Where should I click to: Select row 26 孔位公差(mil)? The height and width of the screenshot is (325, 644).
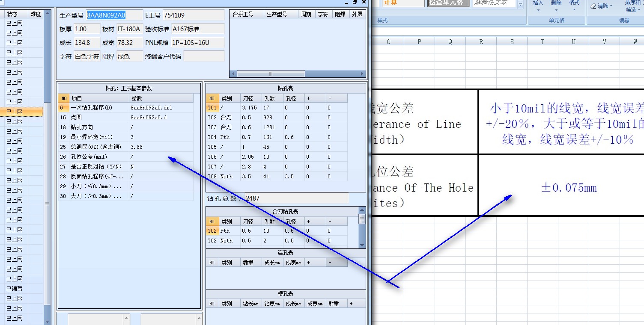click(x=126, y=157)
